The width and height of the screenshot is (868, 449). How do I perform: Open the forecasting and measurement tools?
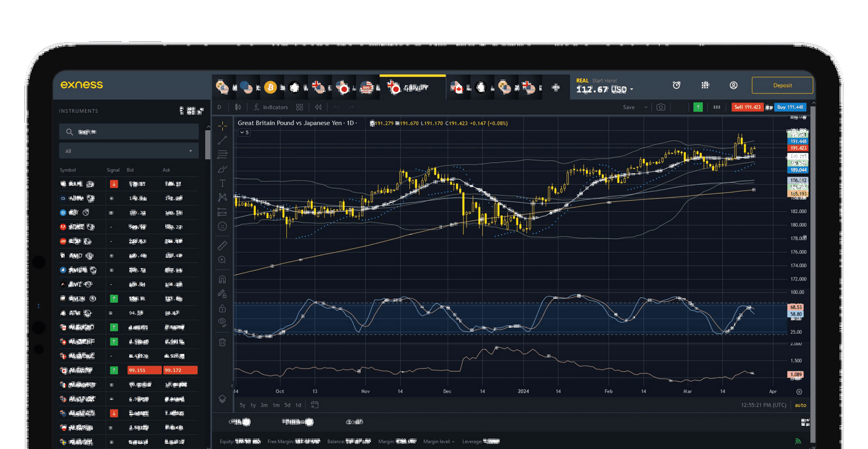(x=222, y=212)
